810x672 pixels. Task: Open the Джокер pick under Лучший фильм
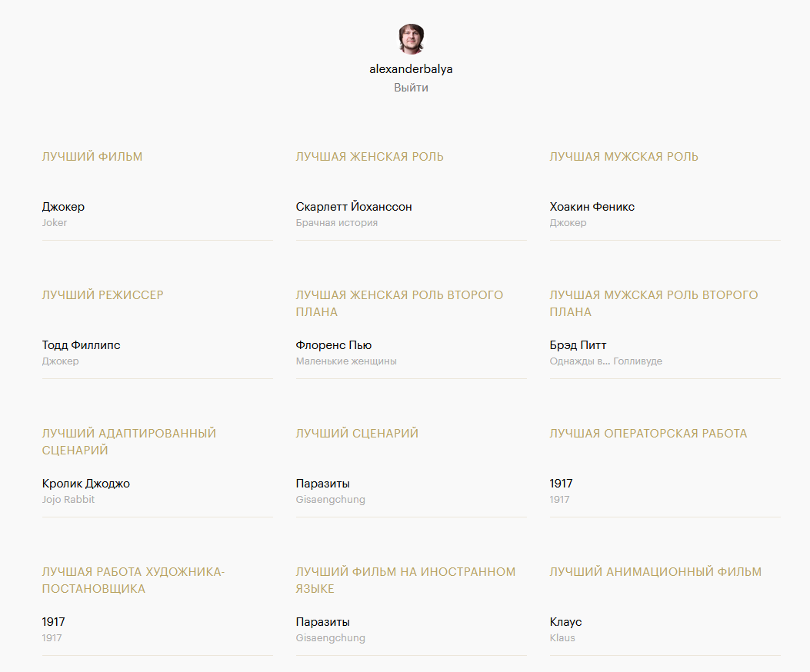coord(64,207)
